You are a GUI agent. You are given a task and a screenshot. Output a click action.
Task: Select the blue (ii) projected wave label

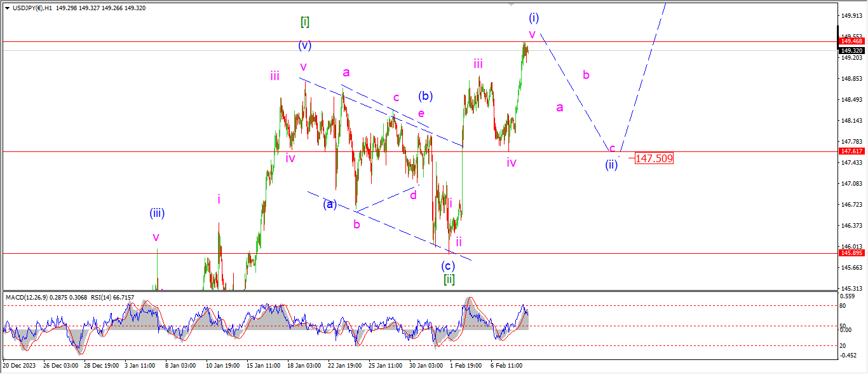tap(611, 163)
